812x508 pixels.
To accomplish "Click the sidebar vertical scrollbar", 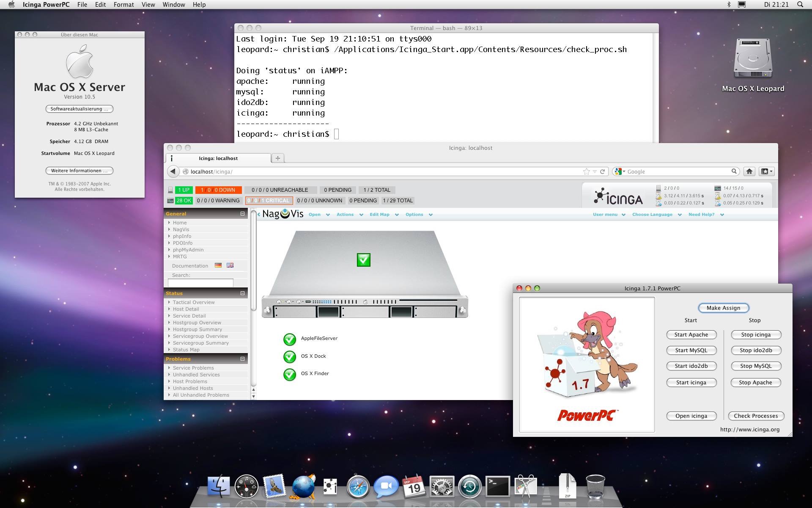I will click(x=253, y=261).
